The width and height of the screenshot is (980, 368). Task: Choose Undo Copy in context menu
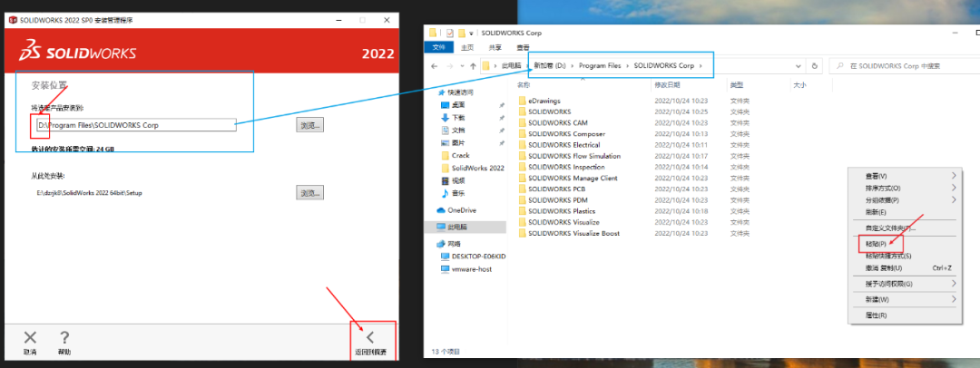point(903,268)
